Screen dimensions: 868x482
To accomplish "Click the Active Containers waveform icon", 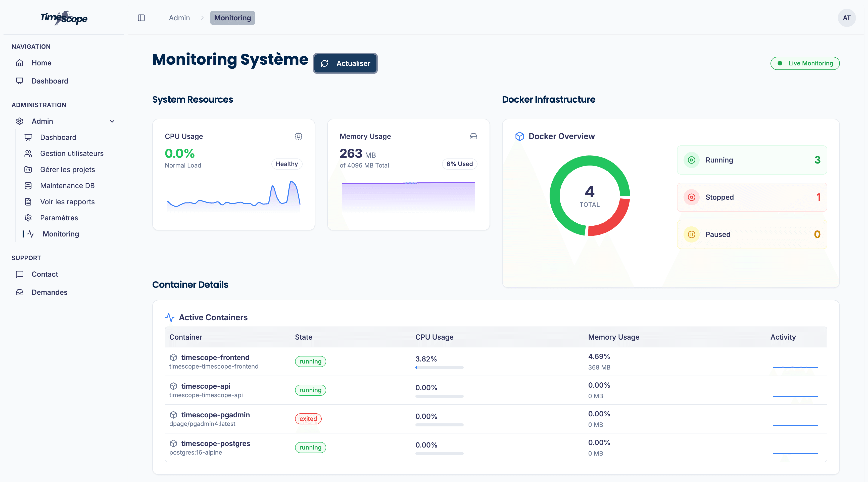I will 170,317.
